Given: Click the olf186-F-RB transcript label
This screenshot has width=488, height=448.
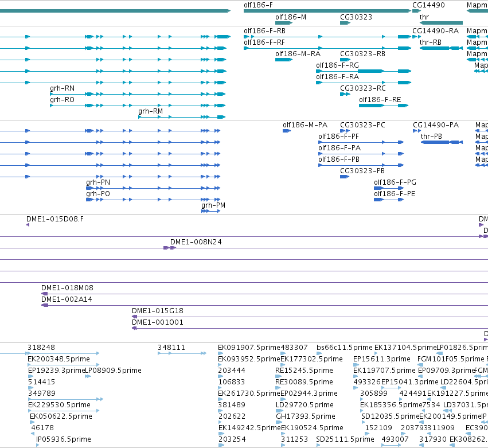Looking at the screenshot, I should (264, 31).
